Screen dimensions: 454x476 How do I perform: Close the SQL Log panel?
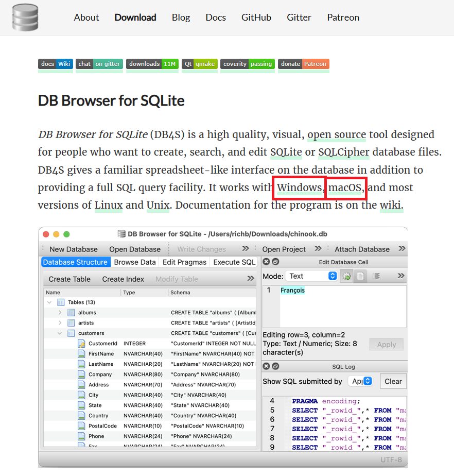(x=266, y=366)
